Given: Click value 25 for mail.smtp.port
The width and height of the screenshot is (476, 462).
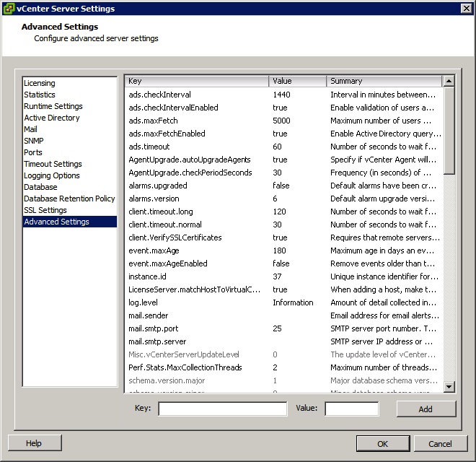Looking at the screenshot, I should pos(277,328).
